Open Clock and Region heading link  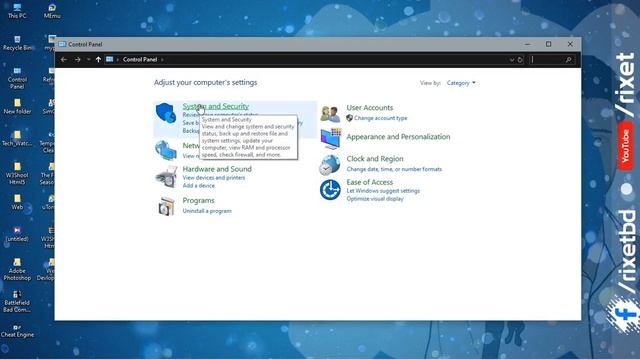coord(375,159)
